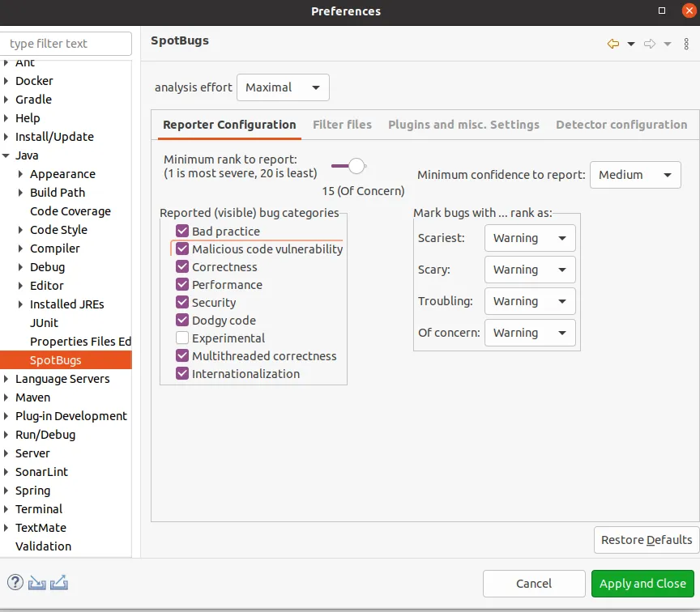Image resolution: width=700 pixels, height=612 pixels.
Task: Select Run/Debug preferences
Action: click(x=45, y=435)
